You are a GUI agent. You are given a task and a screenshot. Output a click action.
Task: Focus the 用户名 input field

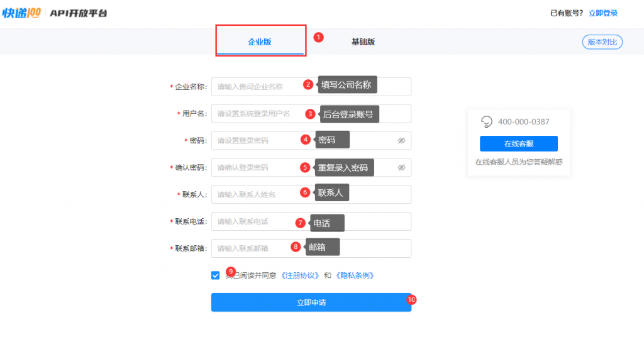[x=311, y=114]
